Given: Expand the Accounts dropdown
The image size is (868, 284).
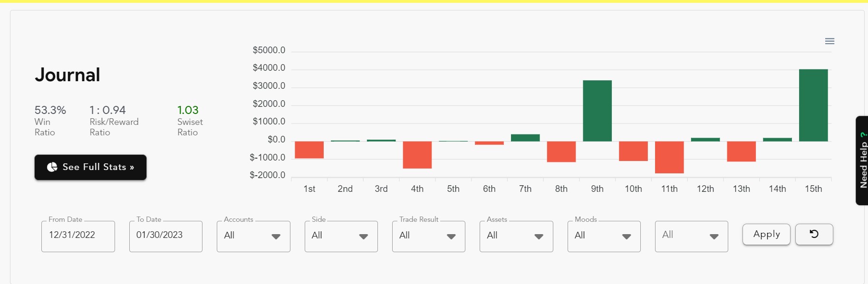Looking at the screenshot, I should pos(253,236).
